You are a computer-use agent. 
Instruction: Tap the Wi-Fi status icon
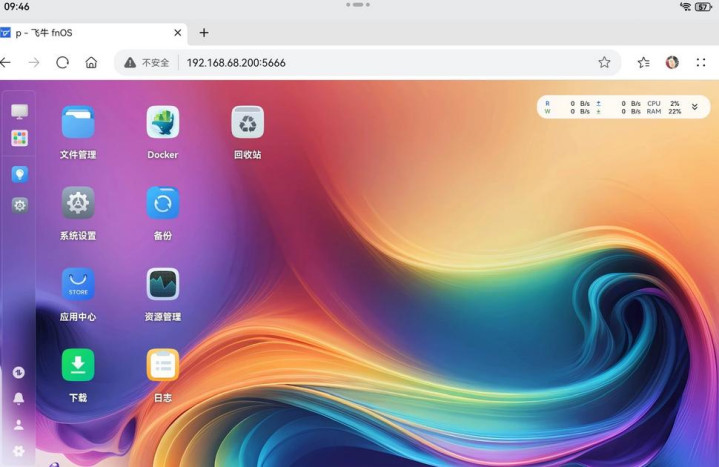[x=685, y=6]
